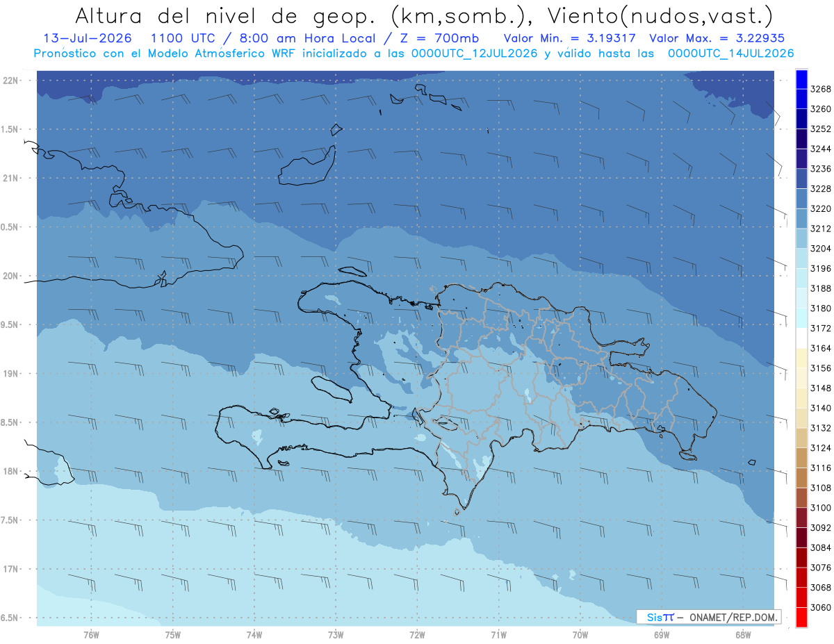Click the 3164 colorbar value
Image resolution: width=834 pixels, height=644 pixels.
(821, 348)
